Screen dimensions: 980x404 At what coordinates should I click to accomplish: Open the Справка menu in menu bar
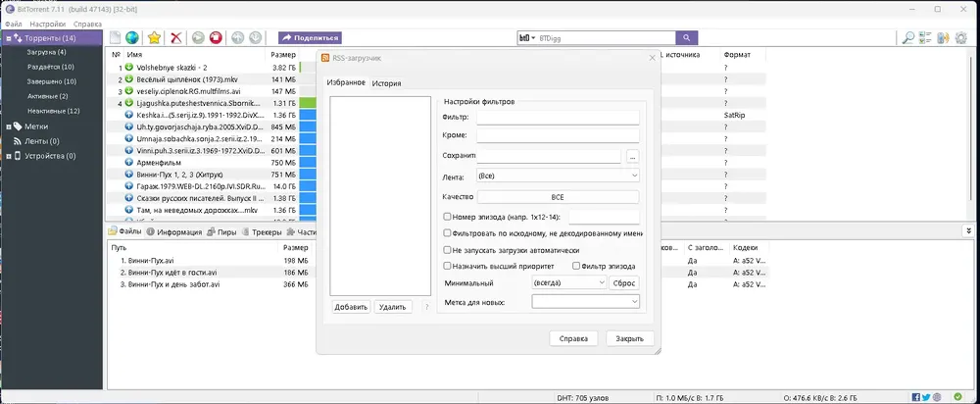(x=87, y=24)
